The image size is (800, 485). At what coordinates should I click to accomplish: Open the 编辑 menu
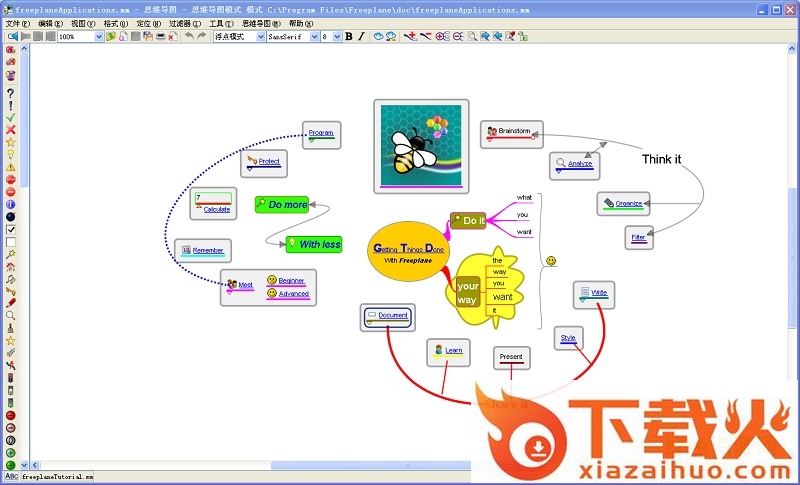[x=51, y=23]
